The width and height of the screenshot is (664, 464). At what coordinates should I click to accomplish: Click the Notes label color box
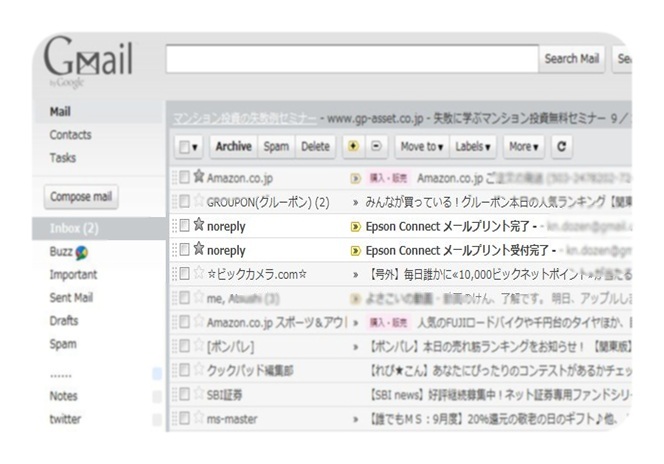point(157,397)
